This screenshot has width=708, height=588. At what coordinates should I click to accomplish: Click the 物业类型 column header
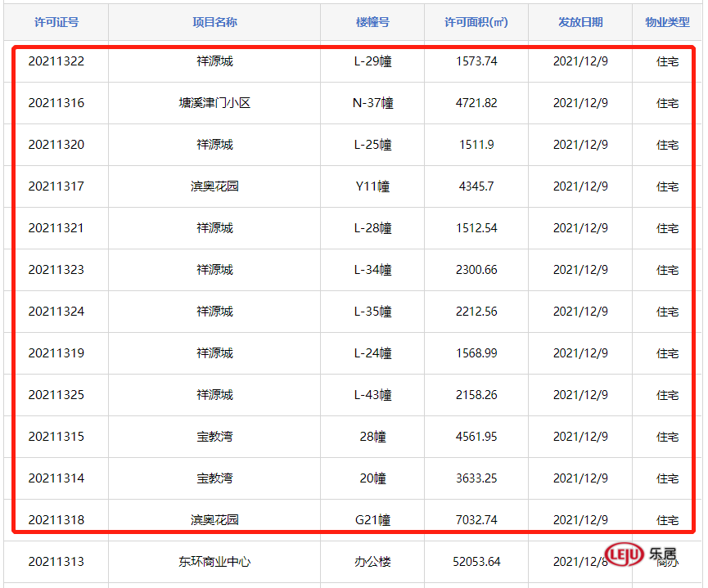click(667, 22)
